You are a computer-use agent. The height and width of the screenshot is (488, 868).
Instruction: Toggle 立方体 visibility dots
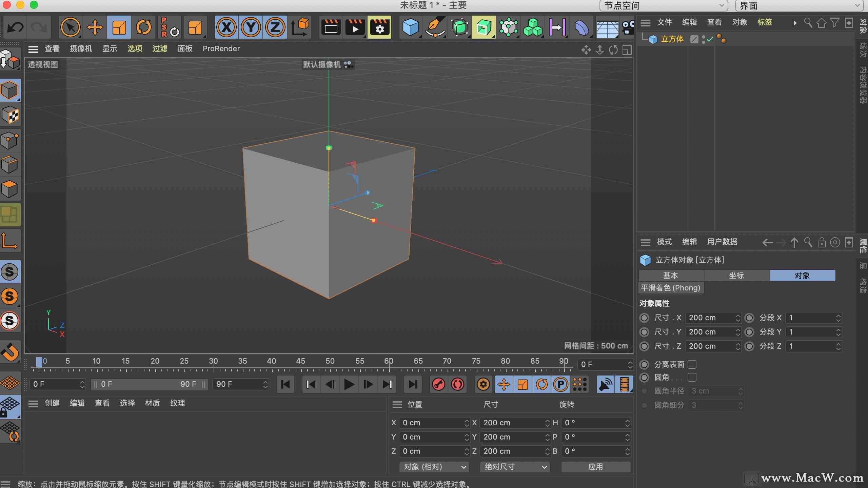(704, 40)
